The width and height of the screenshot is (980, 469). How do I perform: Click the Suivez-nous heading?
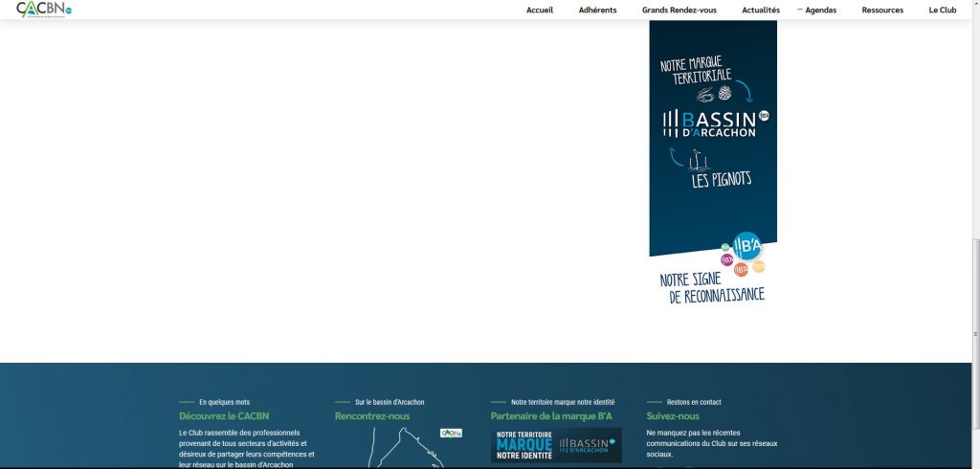click(673, 415)
